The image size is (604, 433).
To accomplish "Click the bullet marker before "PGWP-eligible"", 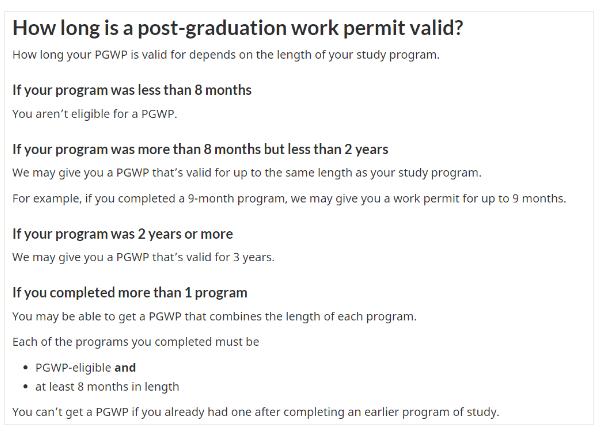I will click(x=24, y=367).
